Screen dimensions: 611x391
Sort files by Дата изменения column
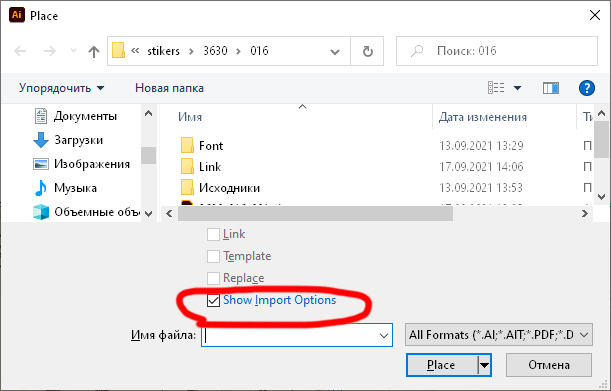483,117
